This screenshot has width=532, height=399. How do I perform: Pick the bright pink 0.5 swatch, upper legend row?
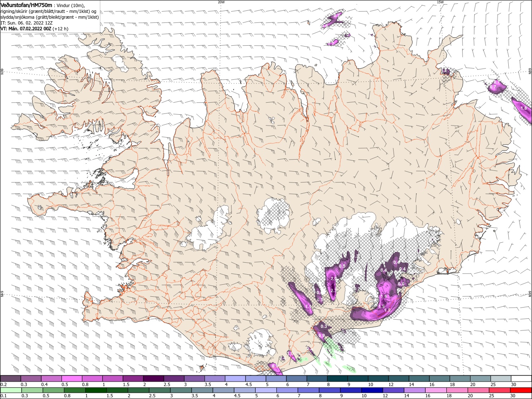[x=72, y=379]
